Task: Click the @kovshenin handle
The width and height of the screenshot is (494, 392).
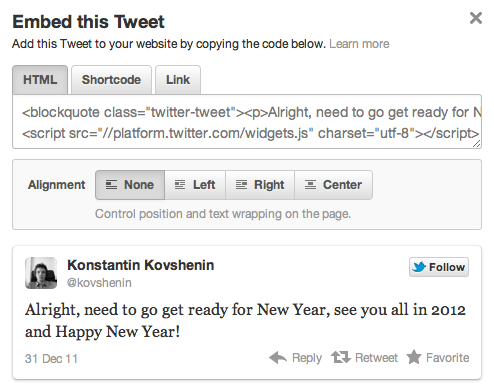Action: coord(99,283)
